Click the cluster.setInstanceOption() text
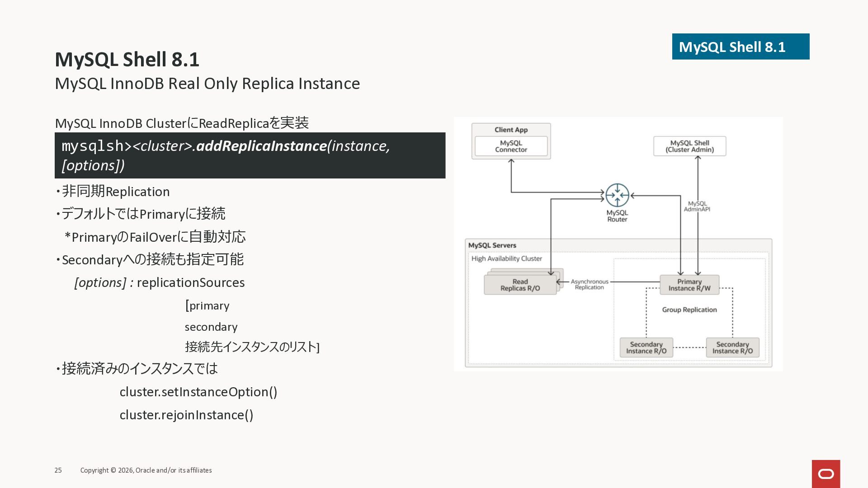 pyautogui.click(x=198, y=392)
